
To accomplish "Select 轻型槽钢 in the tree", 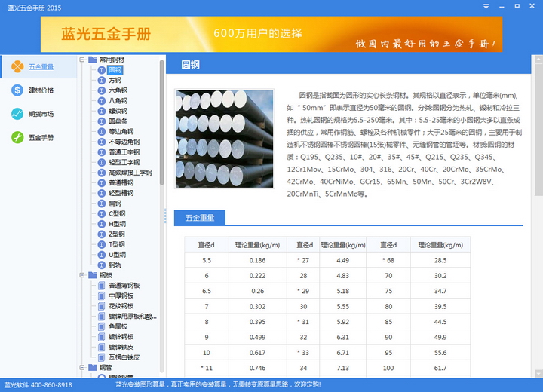I will click(x=121, y=193).
